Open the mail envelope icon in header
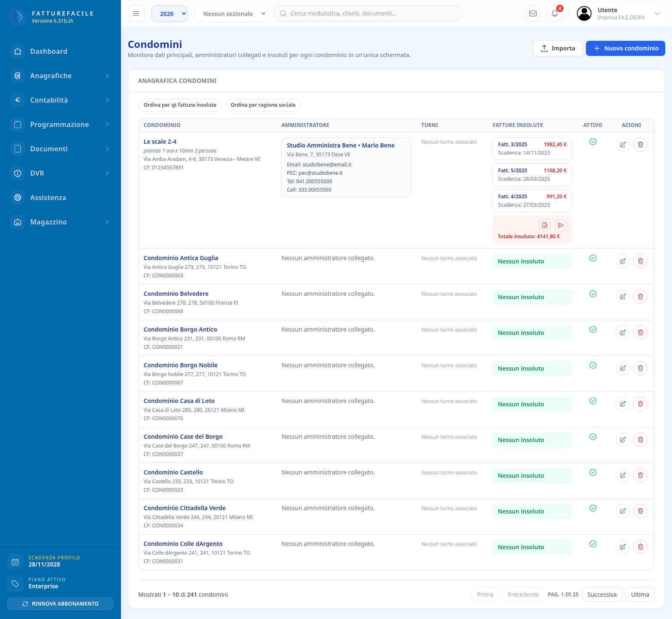This screenshot has height=619, width=672. click(533, 13)
